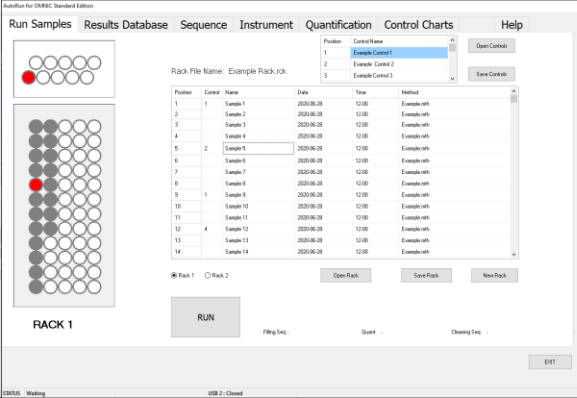This screenshot has width=577, height=398.
Task: Select the Rack 2 radio button
Action: click(x=208, y=275)
